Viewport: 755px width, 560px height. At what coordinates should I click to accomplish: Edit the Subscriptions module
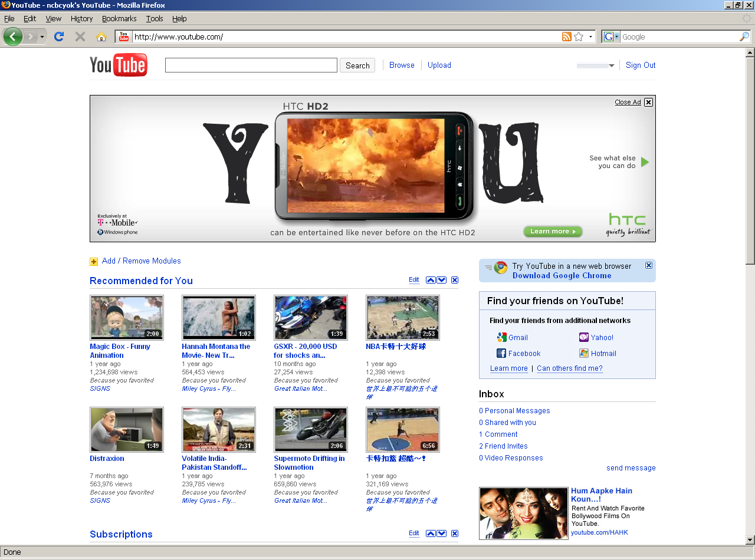[x=414, y=533]
